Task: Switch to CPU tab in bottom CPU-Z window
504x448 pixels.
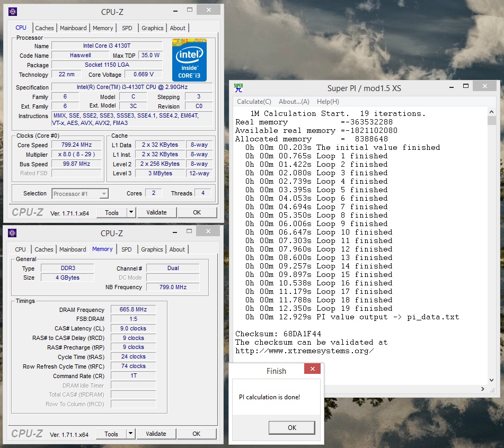Action: [x=20, y=249]
